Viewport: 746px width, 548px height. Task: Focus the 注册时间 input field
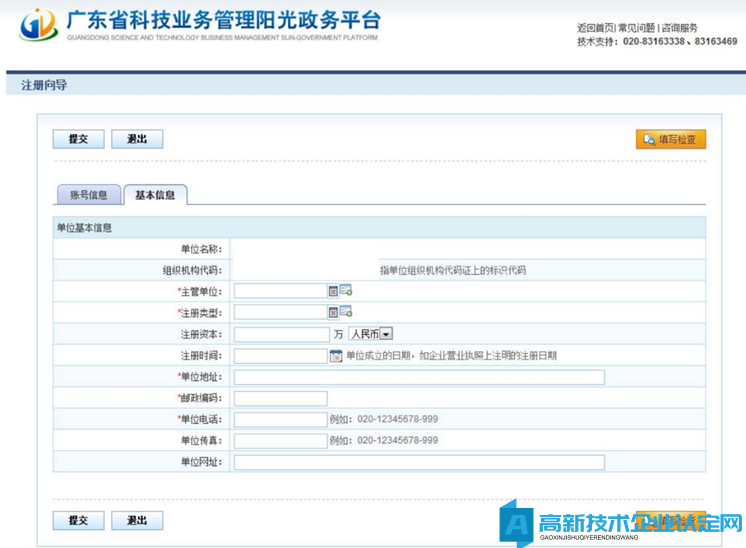[280, 355]
